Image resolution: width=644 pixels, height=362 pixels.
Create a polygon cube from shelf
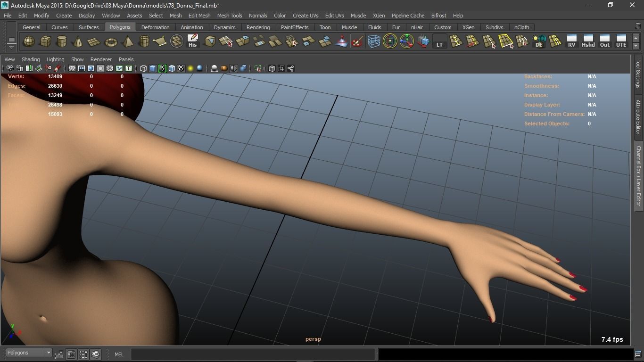pos(45,41)
